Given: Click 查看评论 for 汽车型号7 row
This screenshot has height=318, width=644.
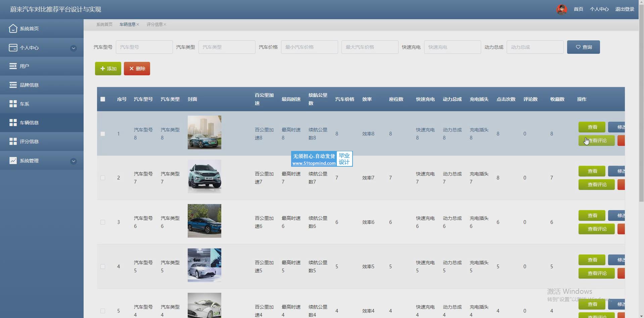Looking at the screenshot, I should [597, 184].
